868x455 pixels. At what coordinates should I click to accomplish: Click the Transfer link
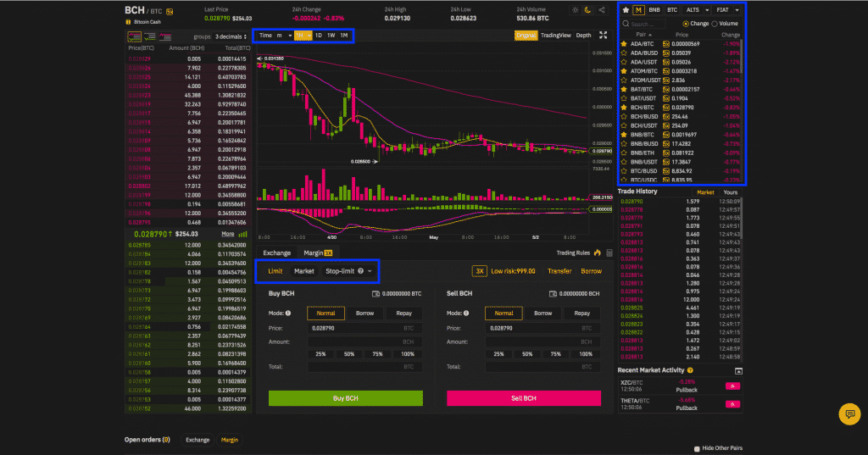pyautogui.click(x=559, y=271)
